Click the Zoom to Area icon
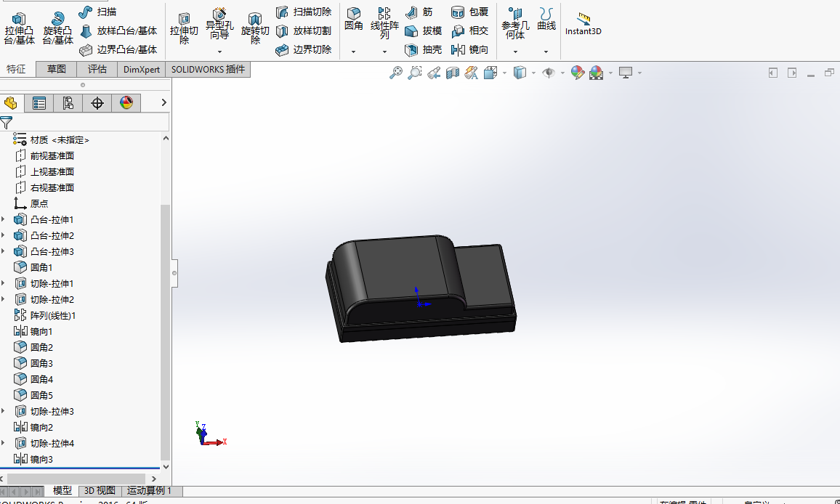 tap(415, 73)
